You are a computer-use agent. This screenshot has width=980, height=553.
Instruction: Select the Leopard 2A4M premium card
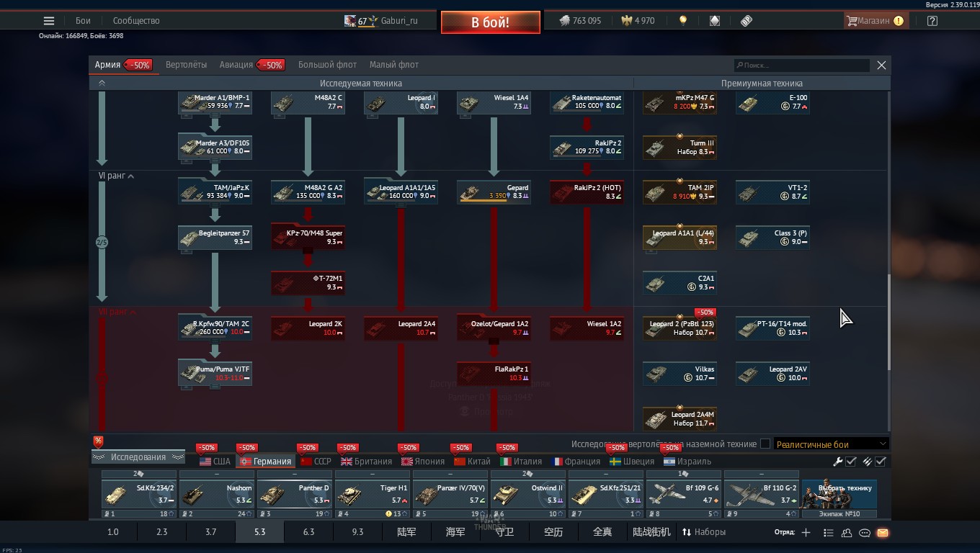tap(680, 419)
